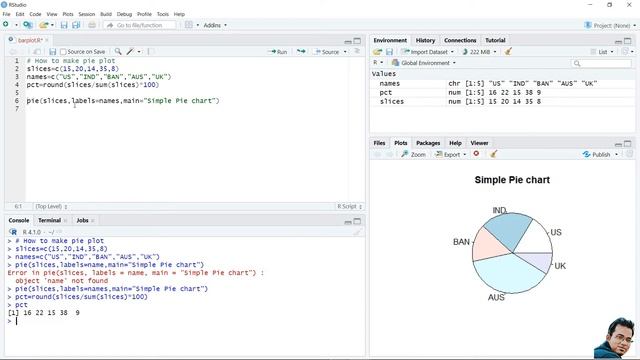Viewport: 640px width, 360px height.
Task: Click the Save icon in editor toolbar
Action: coord(52,51)
